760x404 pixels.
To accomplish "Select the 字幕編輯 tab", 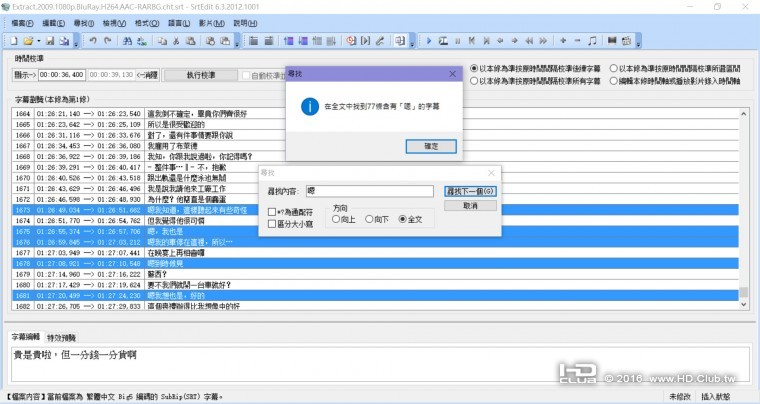I will coord(26,337).
